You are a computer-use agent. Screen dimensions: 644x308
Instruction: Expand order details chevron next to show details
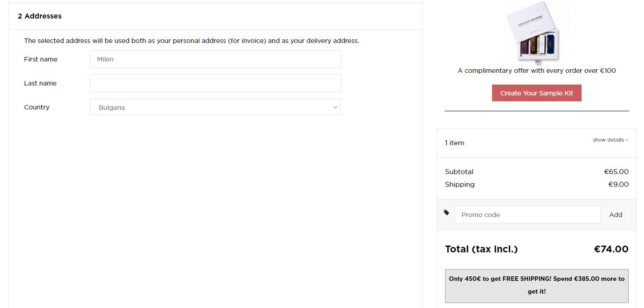pos(627,140)
